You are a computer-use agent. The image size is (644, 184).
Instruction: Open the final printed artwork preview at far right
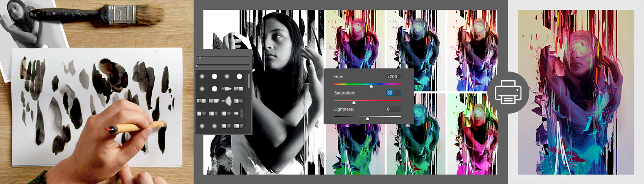[x=576, y=92]
